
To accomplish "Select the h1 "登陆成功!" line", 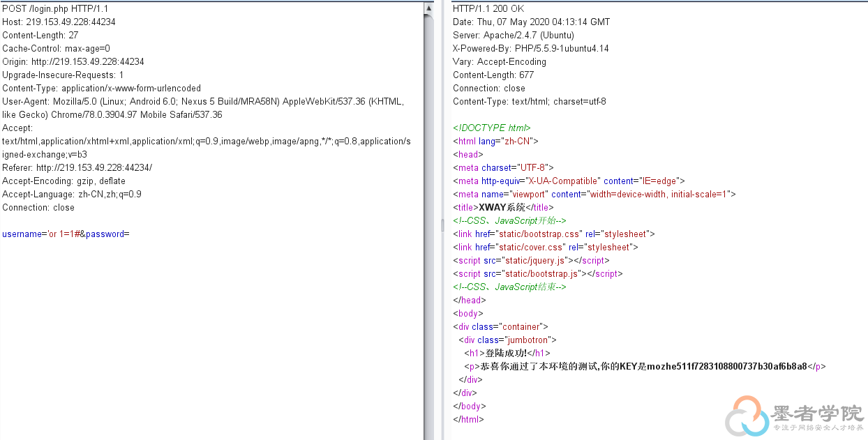I will click(507, 353).
